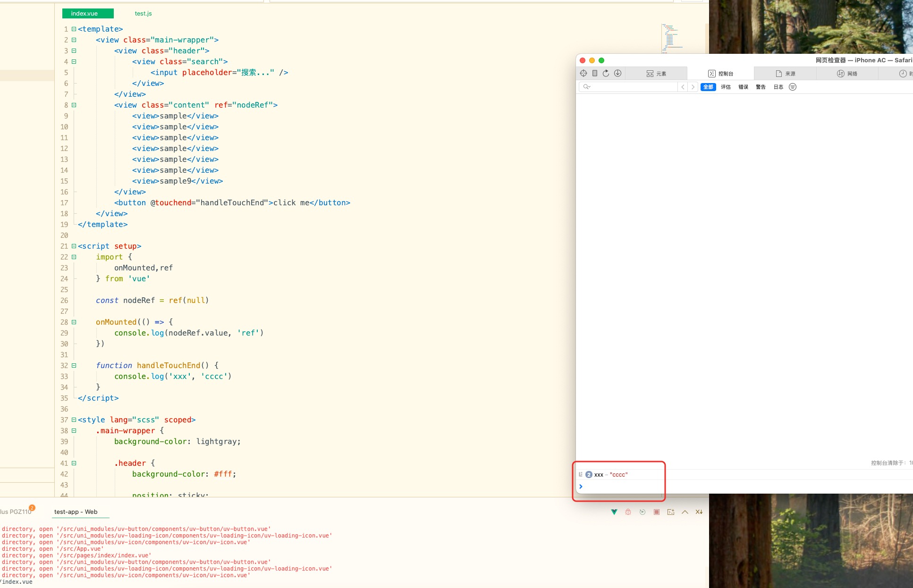Switch to the index.vue editor tab

tap(88, 14)
